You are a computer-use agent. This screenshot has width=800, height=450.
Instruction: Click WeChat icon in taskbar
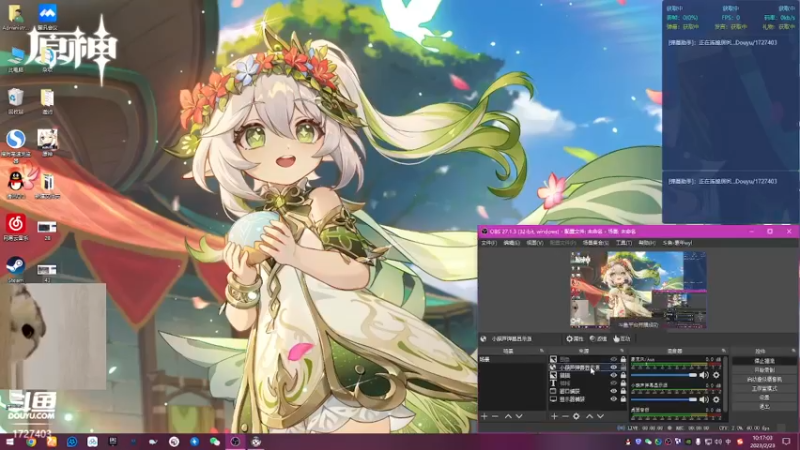click(x=215, y=442)
